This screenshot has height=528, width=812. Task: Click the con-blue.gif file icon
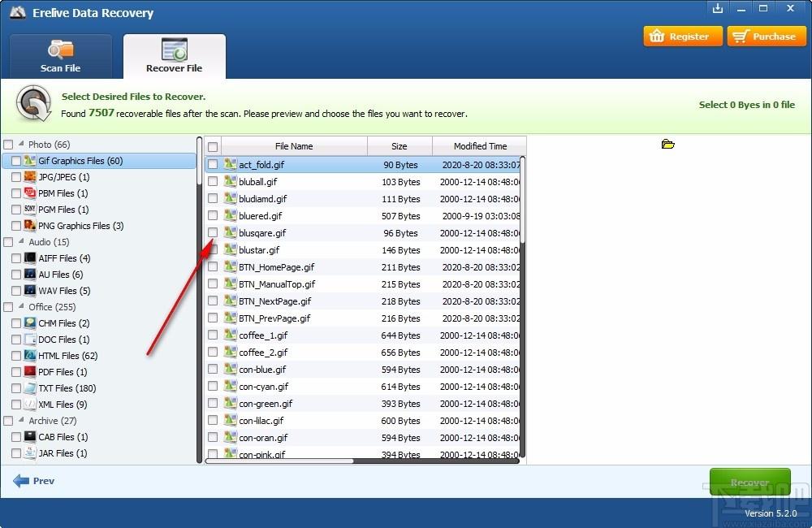click(x=231, y=370)
